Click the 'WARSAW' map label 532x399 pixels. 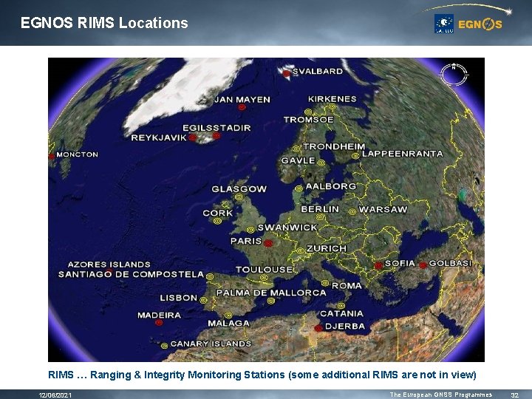tap(383, 209)
